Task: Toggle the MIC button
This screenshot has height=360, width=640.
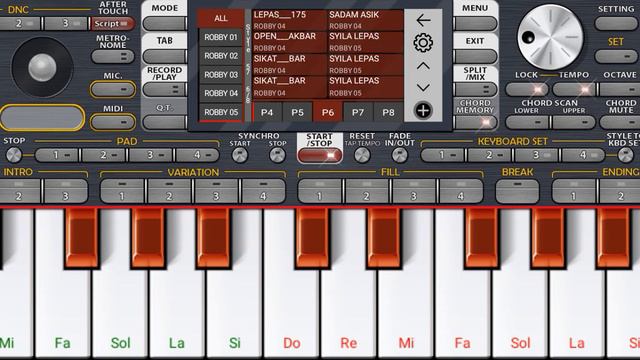Action: coord(113,89)
